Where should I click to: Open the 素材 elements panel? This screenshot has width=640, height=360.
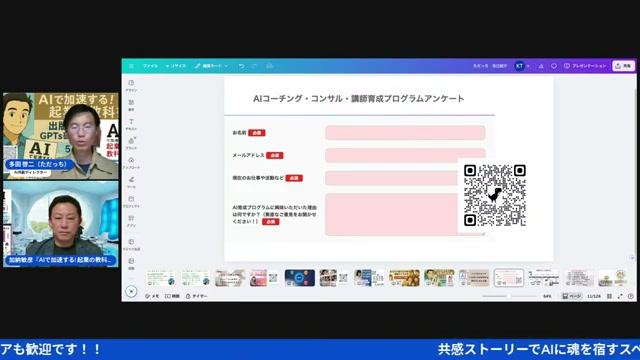[131, 105]
